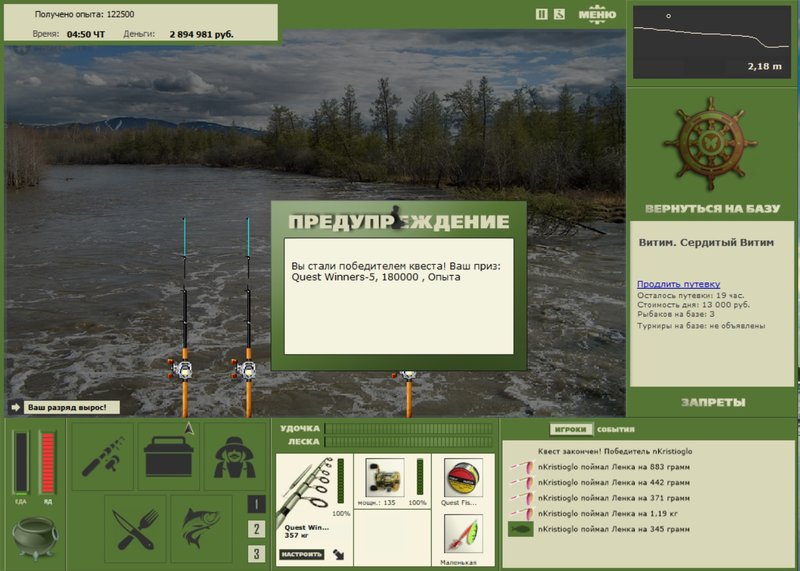800x571 pixels.
Task: Select rod slot 1
Action: tap(256, 505)
